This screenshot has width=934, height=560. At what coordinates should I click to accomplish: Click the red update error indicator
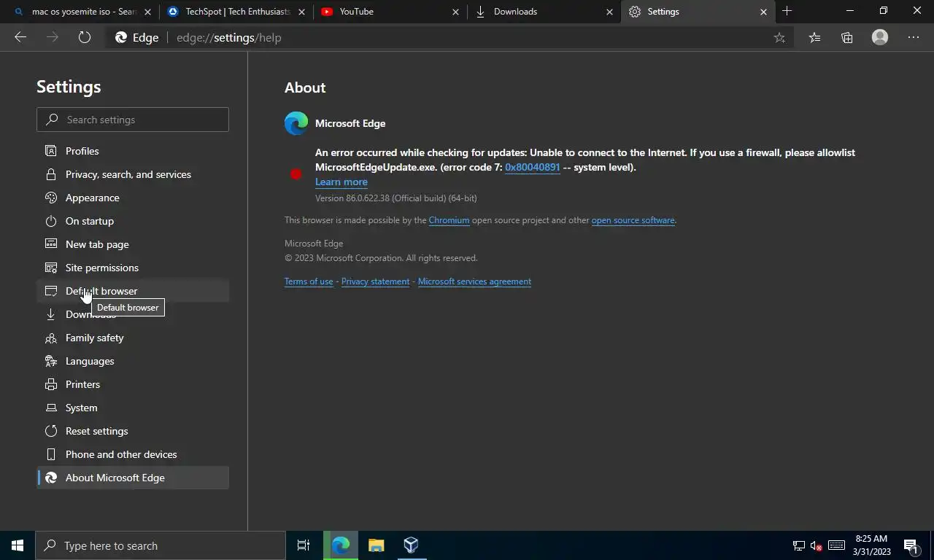tap(296, 174)
